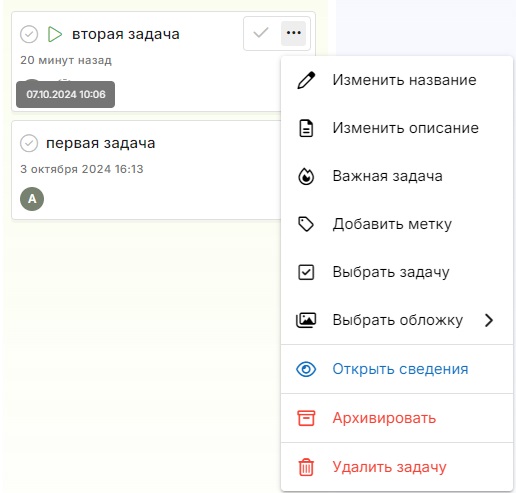Start timer with green play icon
The height and width of the screenshot is (493, 516).
(55, 34)
